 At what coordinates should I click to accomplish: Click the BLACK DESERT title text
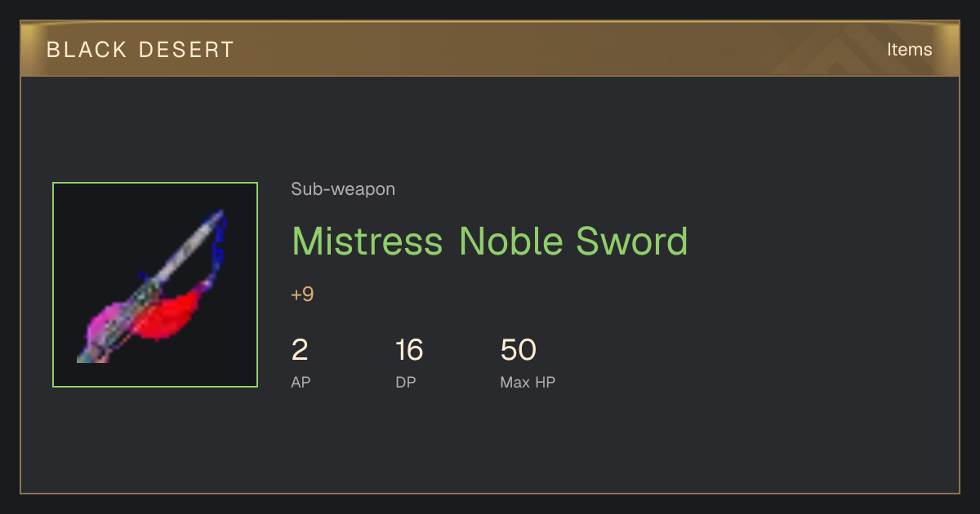(x=140, y=50)
